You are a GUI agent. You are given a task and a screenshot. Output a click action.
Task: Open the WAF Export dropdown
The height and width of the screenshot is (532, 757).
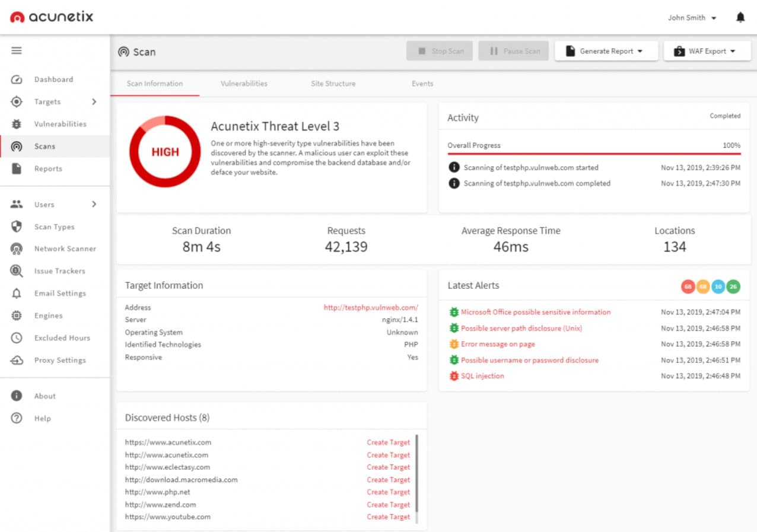coord(707,51)
